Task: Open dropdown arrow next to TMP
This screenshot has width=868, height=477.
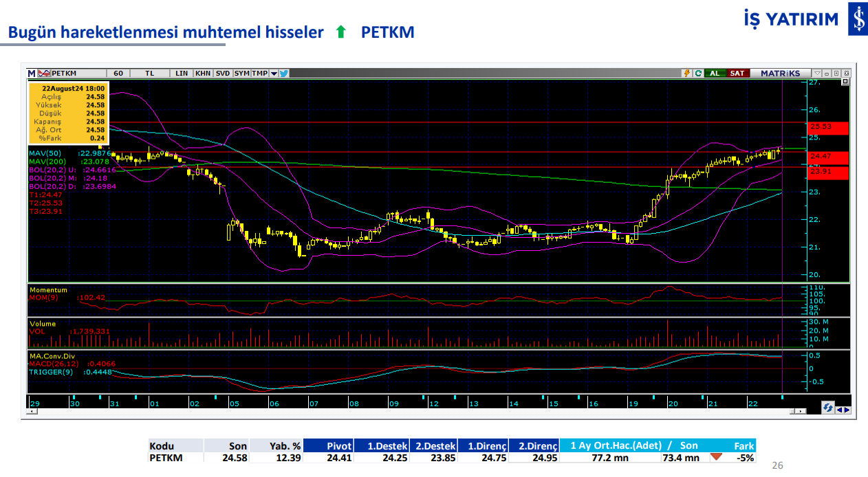Action: (274, 73)
